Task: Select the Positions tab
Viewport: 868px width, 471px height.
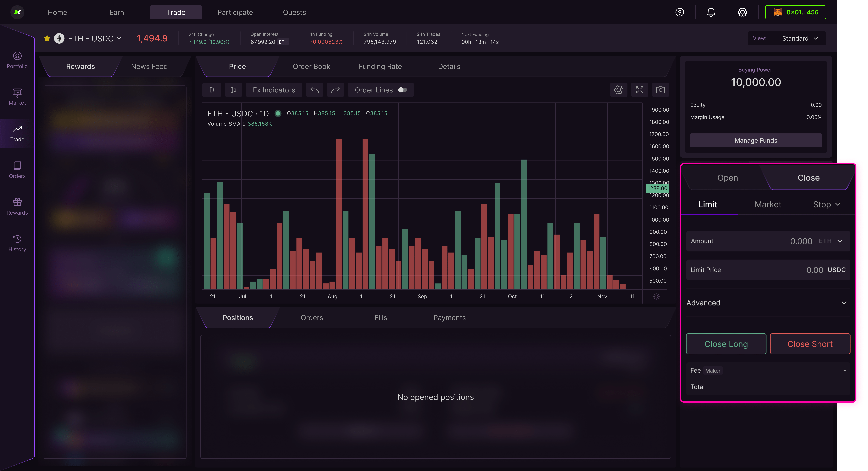Action: tap(238, 318)
